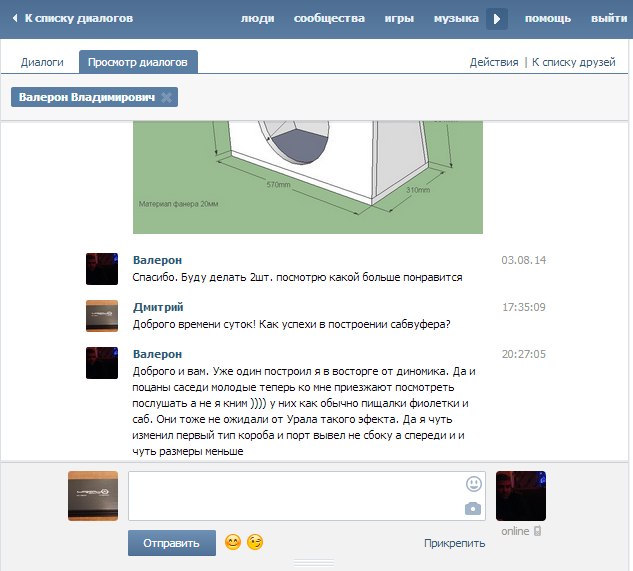Click the 20:27:05 timestamp
This screenshot has height=571, width=633.
524,354
